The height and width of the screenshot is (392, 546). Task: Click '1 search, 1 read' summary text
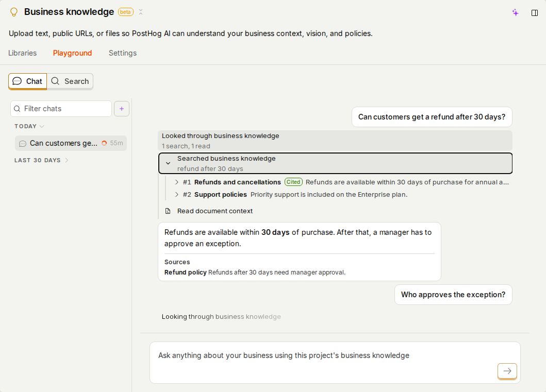(x=186, y=146)
